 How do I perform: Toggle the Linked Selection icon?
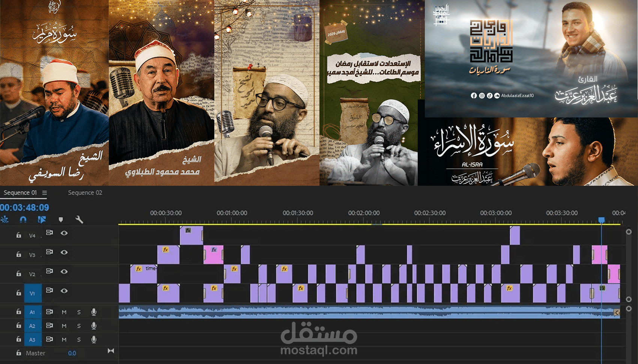(42, 220)
